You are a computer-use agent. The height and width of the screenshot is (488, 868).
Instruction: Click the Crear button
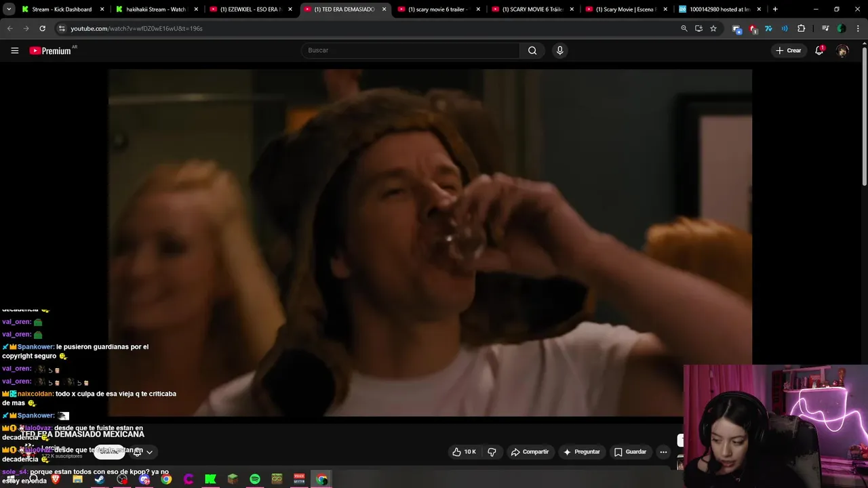789,50
